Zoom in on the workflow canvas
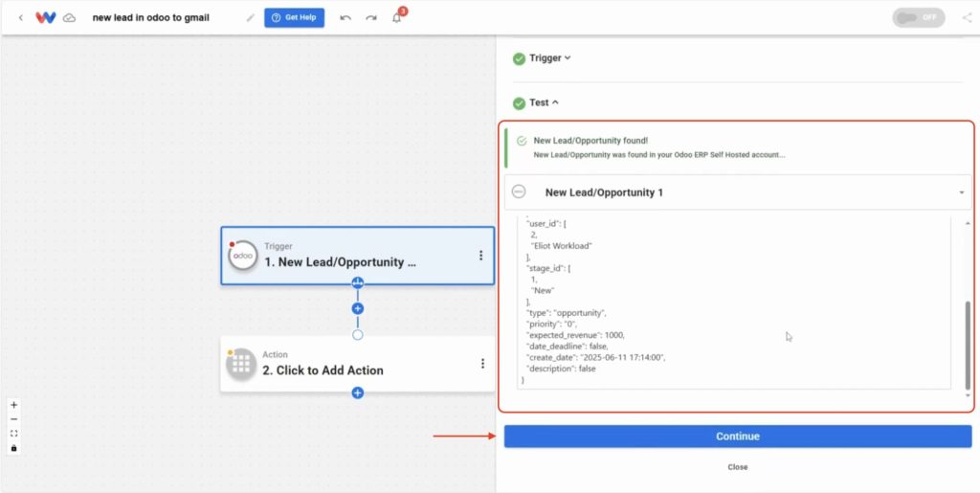Image resolution: width=980 pixels, height=493 pixels. coord(13,405)
